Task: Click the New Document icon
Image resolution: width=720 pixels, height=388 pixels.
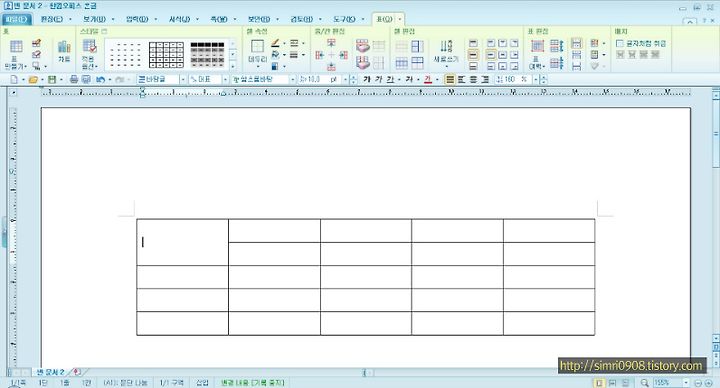Action: (14, 79)
